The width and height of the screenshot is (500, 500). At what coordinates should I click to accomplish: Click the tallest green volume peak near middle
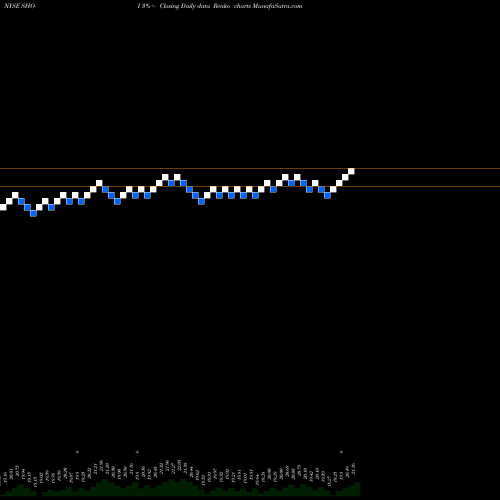coord(183,487)
